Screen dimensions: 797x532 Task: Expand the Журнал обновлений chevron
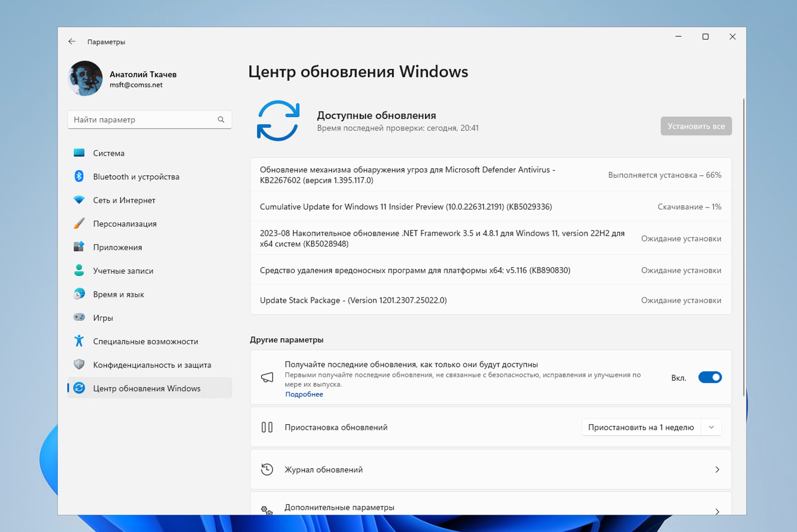pyautogui.click(x=717, y=469)
